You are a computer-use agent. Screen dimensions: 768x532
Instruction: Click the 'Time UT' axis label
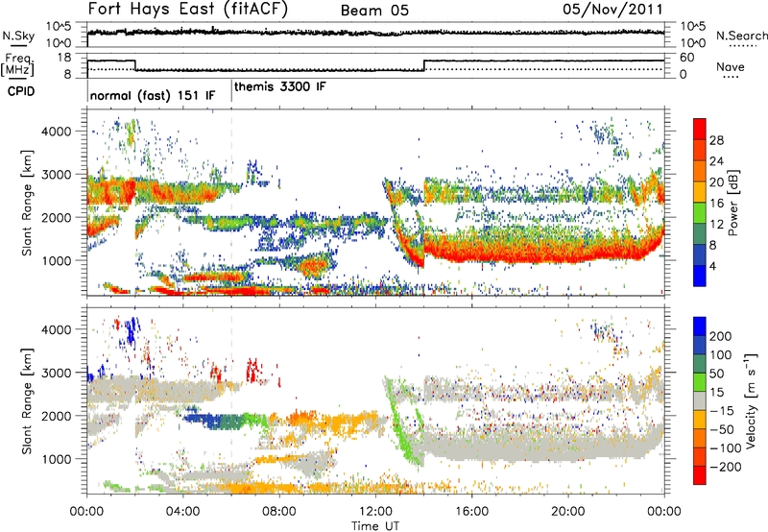coord(375,526)
